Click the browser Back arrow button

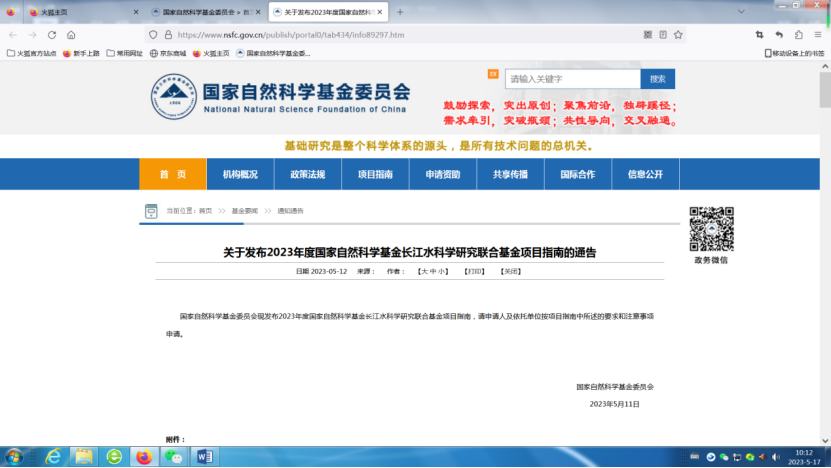pyautogui.click(x=12, y=34)
